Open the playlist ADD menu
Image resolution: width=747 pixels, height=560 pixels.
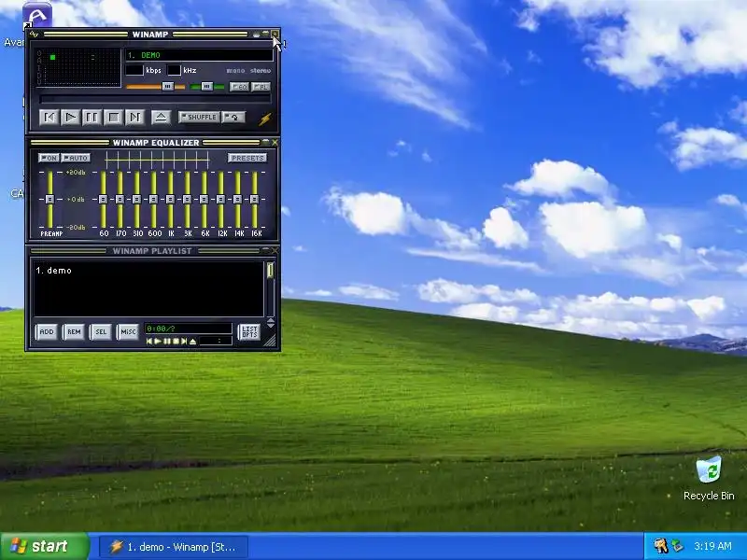pyautogui.click(x=47, y=332)
